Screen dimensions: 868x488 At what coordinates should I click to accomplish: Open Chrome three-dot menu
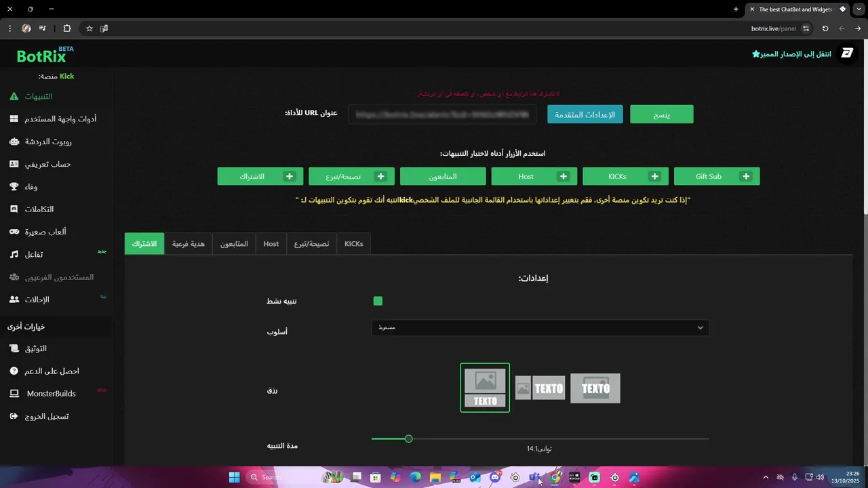9,28
